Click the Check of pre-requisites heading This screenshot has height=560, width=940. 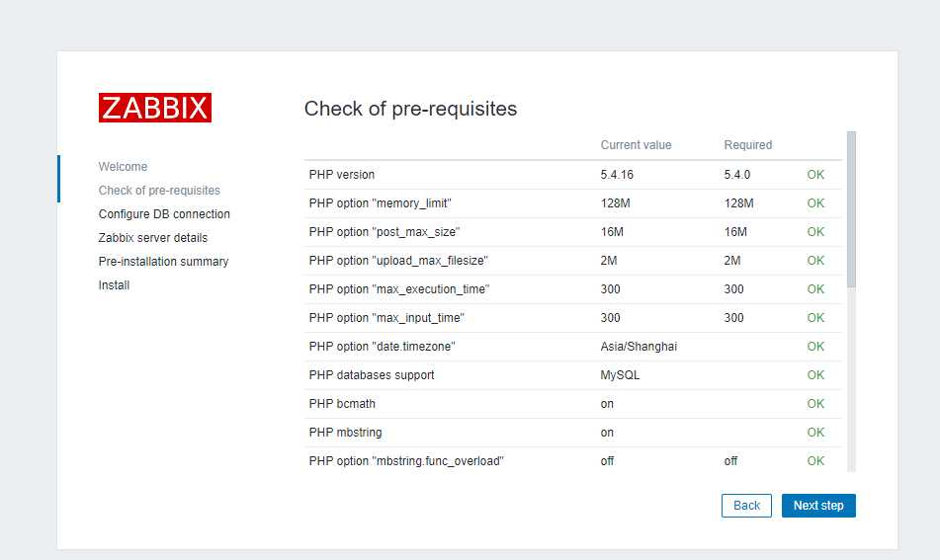410,109
